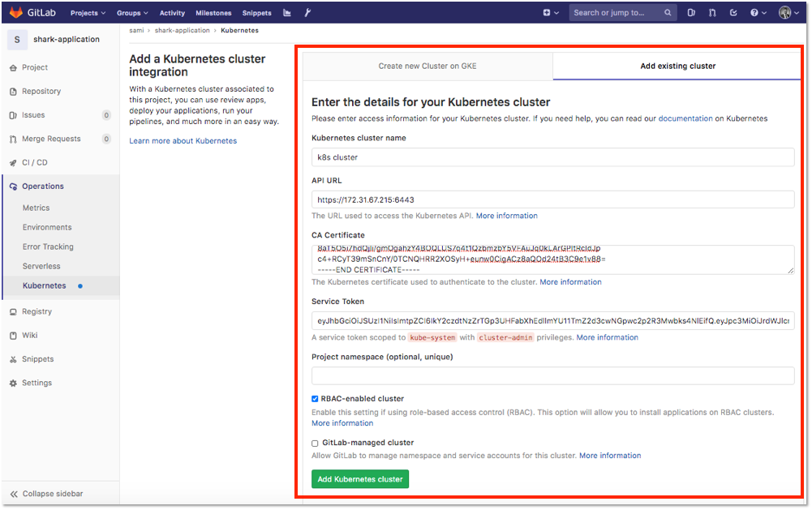Click the Collapse sidebar double-chevron icon
The height and width of the screenshot is (510, 812).
pos(14,494)
